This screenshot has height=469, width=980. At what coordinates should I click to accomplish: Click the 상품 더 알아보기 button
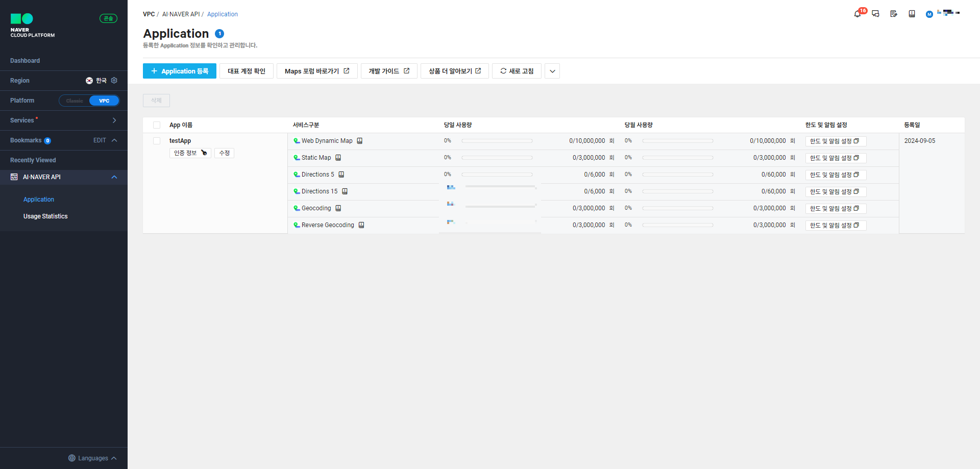[455, 71]
